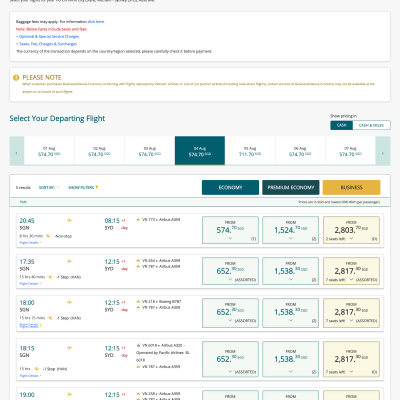The image size is (400, 400).
Task: Click the Business column header
Action: pyautogui.click(x=351, y=187)
